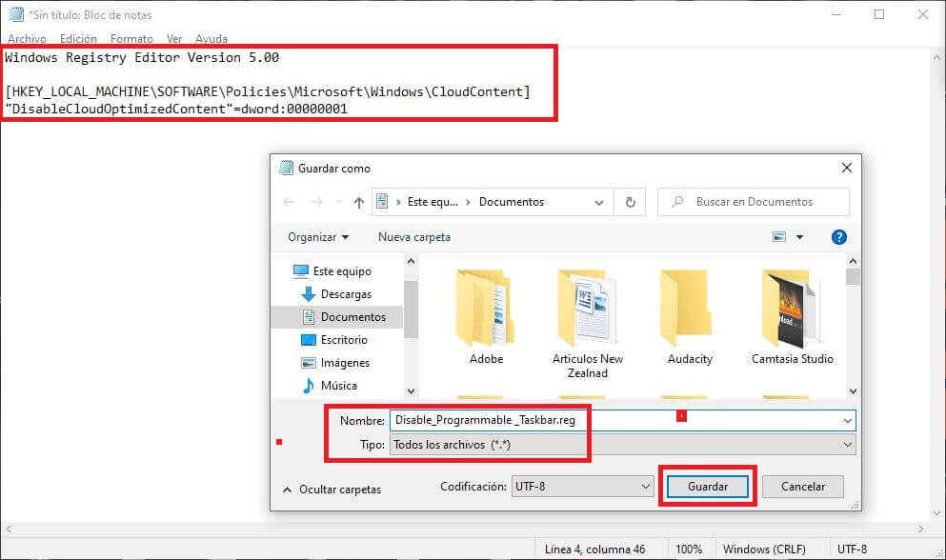This screenshot has height=560, width=946.
Task: Select the Audacity folder
Action: click(x=690, y=318)
